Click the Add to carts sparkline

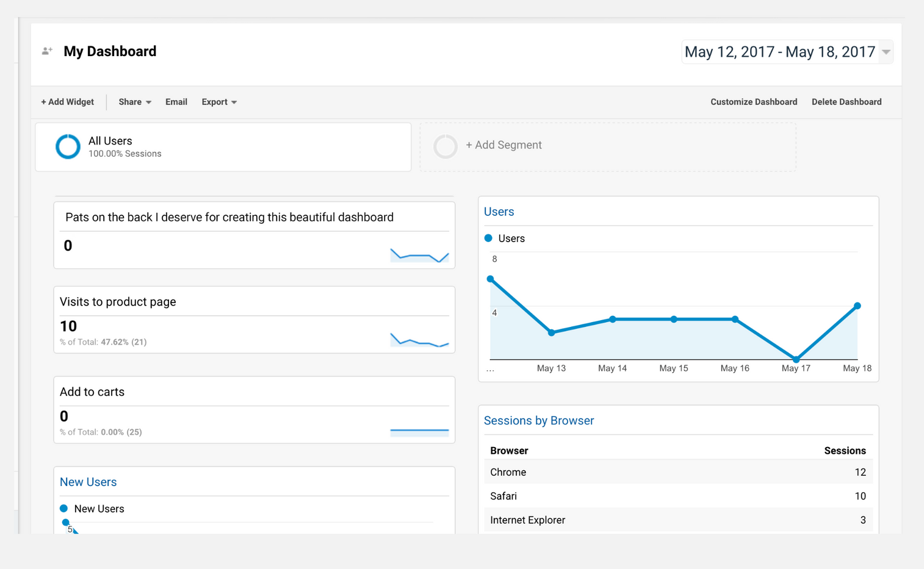coord(419,432)
